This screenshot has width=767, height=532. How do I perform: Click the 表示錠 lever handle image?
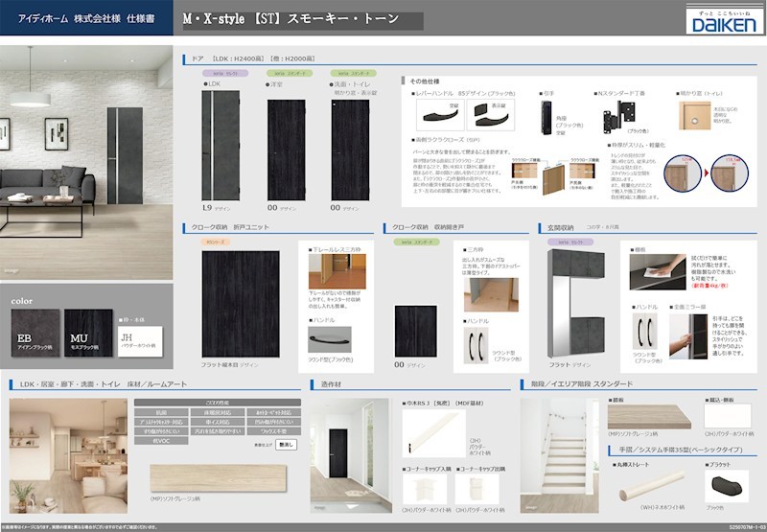click(491, 115)
